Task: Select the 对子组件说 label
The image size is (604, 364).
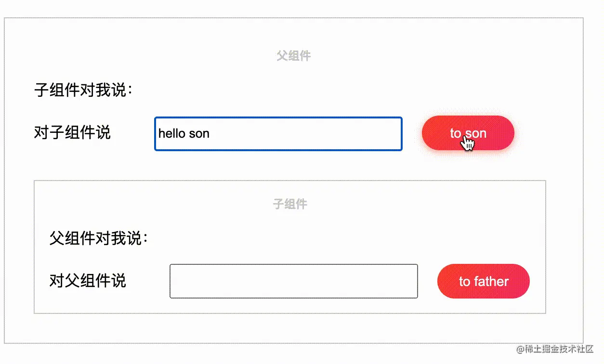Action: pos(72,132)
